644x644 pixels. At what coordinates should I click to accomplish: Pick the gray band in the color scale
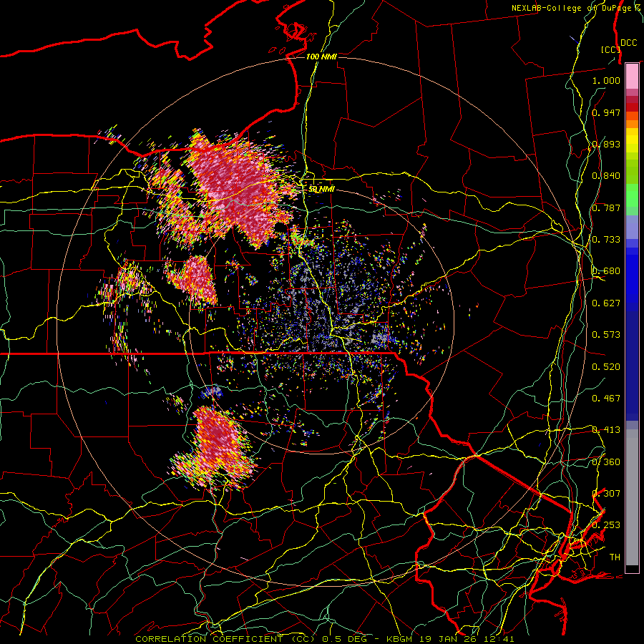632,497
